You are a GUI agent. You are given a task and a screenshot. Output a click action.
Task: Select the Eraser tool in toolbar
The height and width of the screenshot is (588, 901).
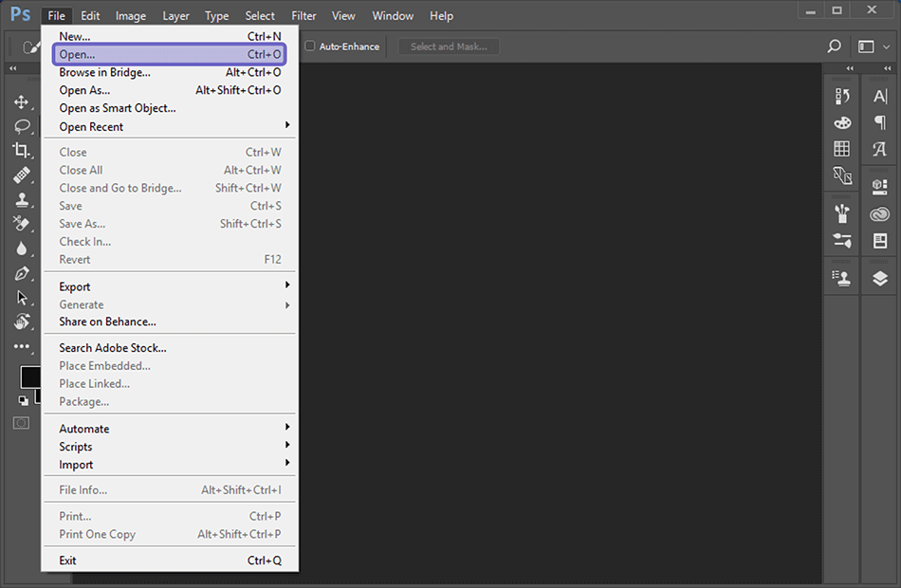click(x=21, y=224)
